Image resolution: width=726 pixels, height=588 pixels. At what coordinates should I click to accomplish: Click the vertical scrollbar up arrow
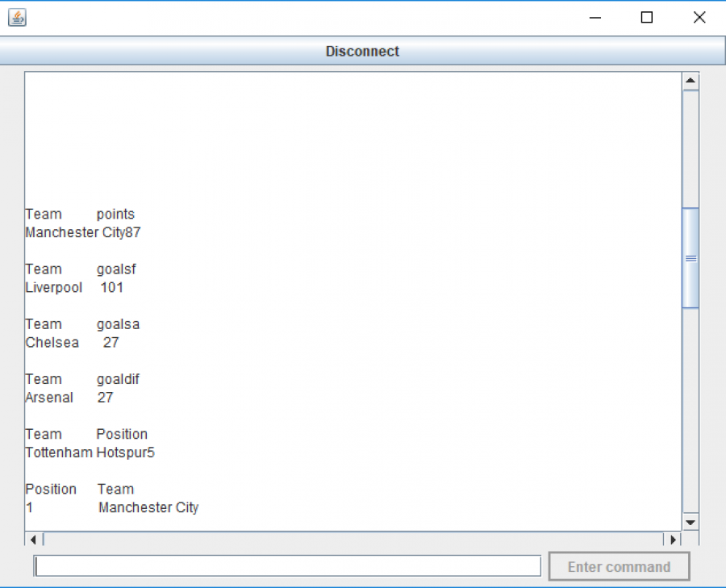pos(691,81)
